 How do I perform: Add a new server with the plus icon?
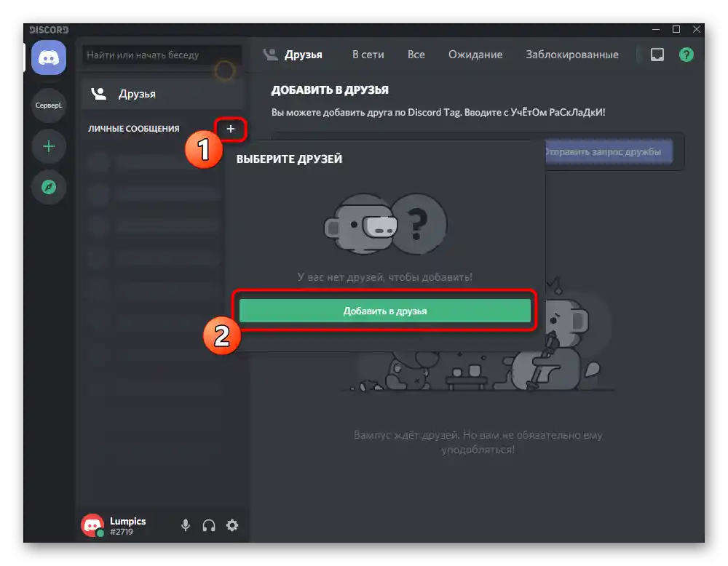click(x=48, y=146)
